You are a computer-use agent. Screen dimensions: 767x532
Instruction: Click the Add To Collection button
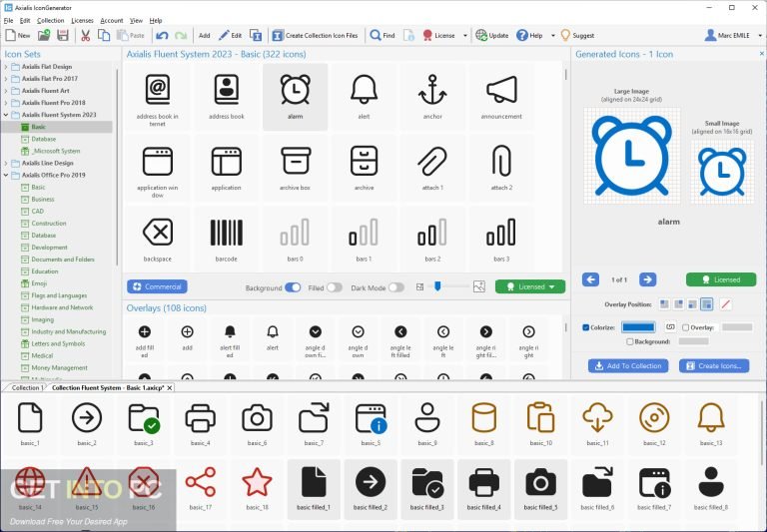(x=628, y=365)
